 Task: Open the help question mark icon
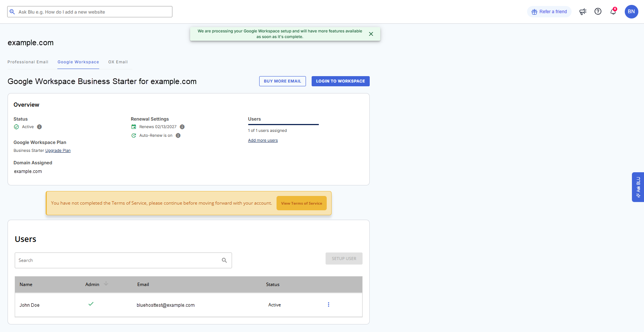tap(598, 11)
